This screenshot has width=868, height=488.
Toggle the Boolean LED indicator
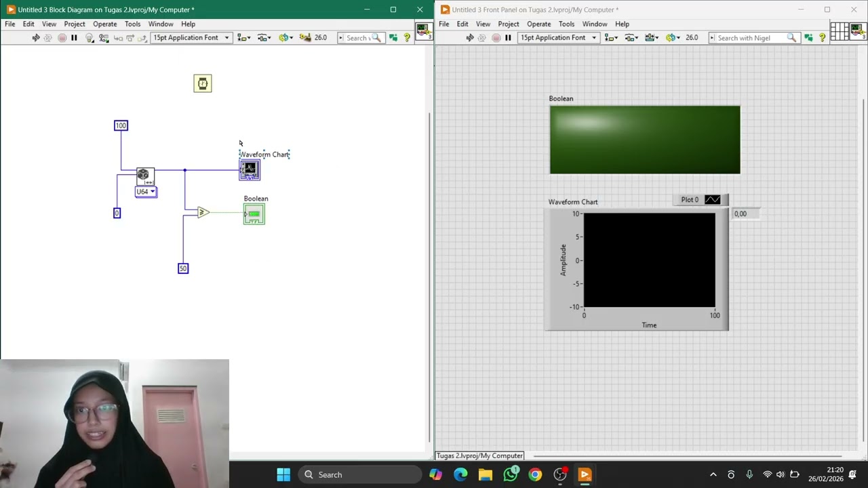644,140
